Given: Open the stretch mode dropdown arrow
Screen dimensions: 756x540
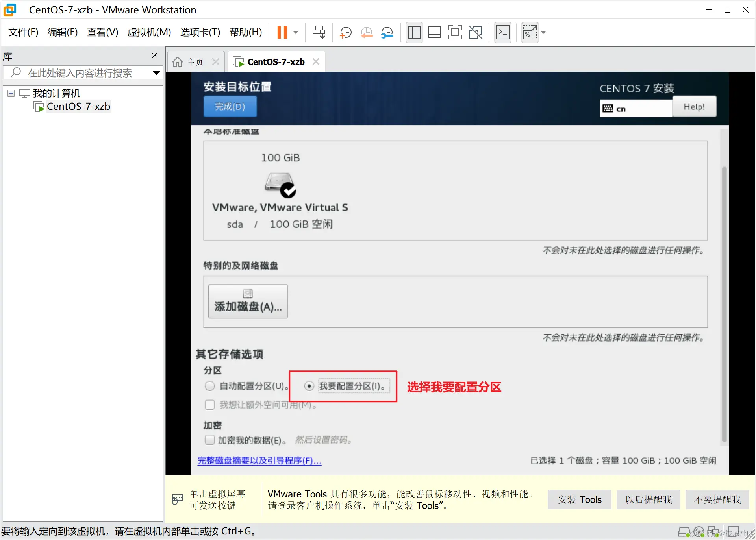Looking at the screenshot, I should 544,32.
